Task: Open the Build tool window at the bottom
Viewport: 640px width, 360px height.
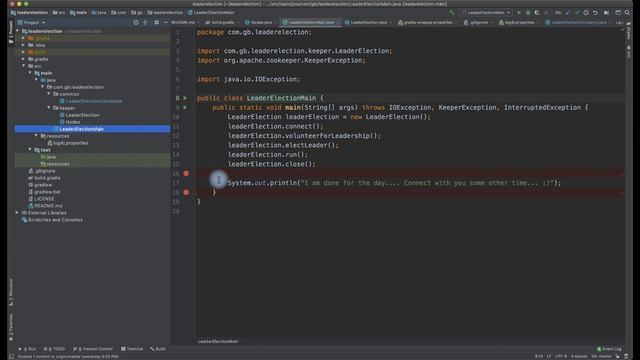Action: coord(158,349)
